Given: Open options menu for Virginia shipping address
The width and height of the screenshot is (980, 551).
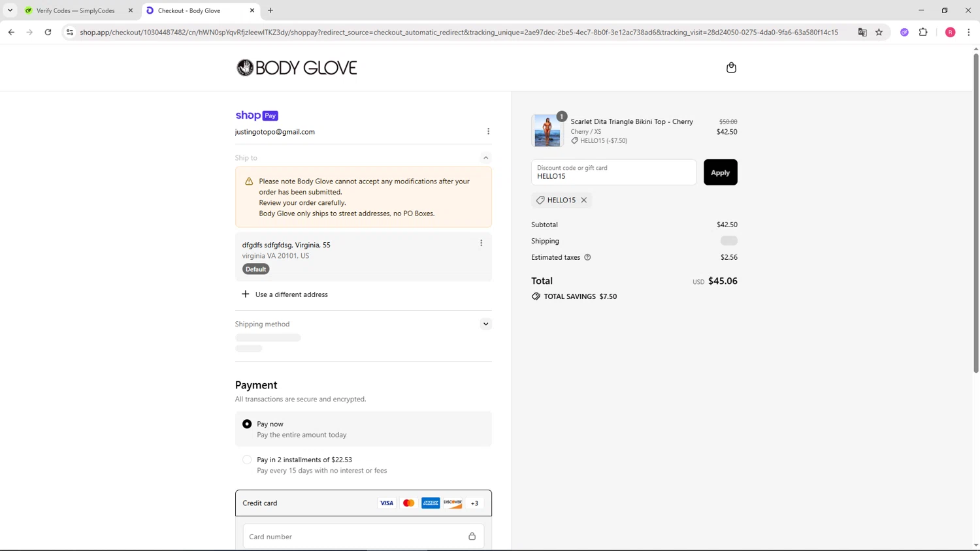Looking at the screenshot, I should tap(482, 243).
